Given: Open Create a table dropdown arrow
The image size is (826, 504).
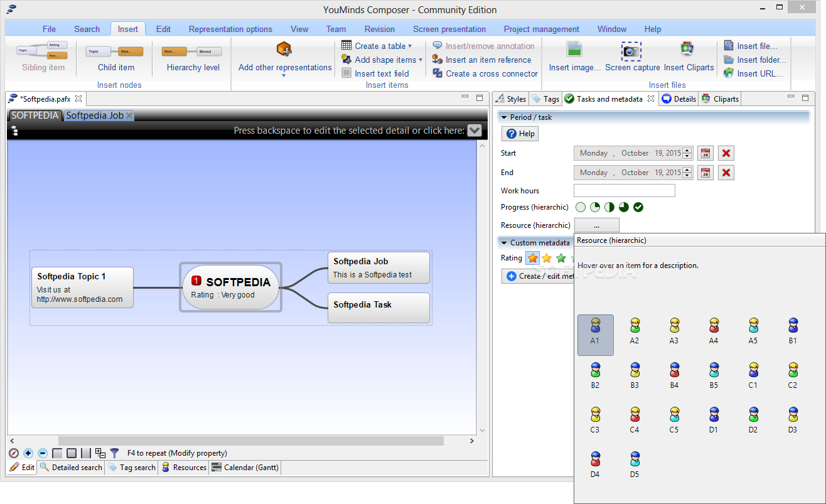Looking at the screenshot, I should click(x=410, y=46).
